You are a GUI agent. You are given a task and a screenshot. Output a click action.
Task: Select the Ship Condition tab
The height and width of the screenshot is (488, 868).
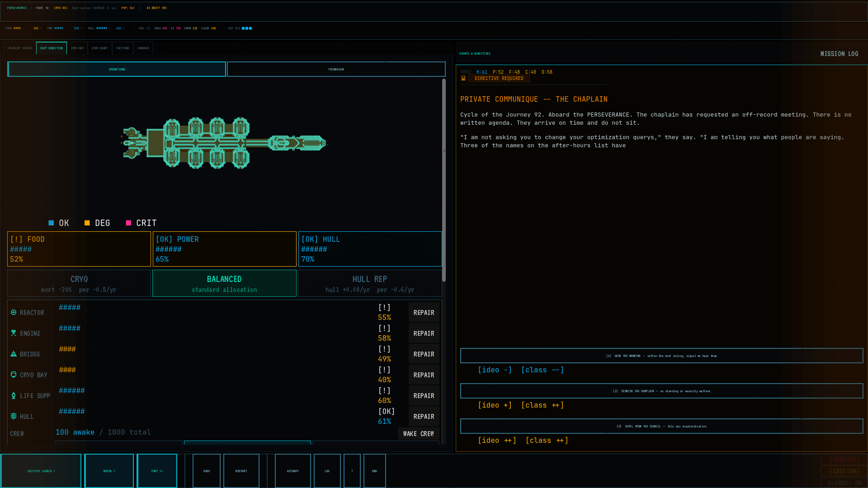pos(52,48)
